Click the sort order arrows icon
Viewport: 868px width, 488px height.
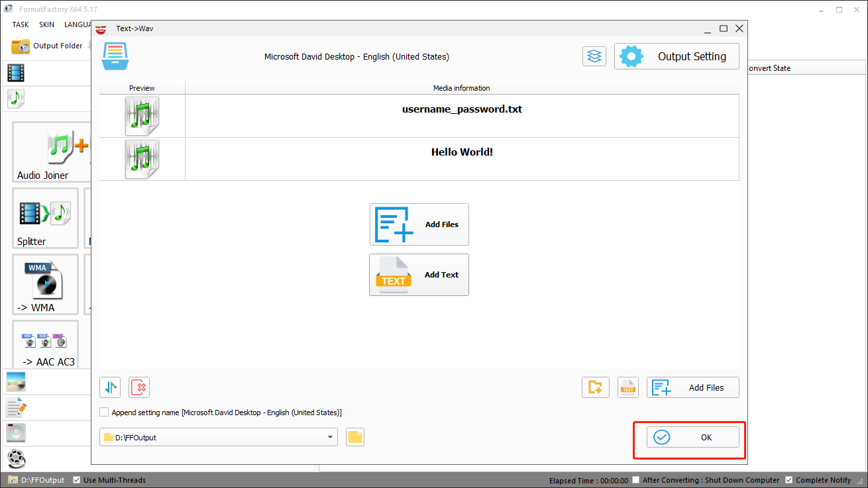coord(110,387)
